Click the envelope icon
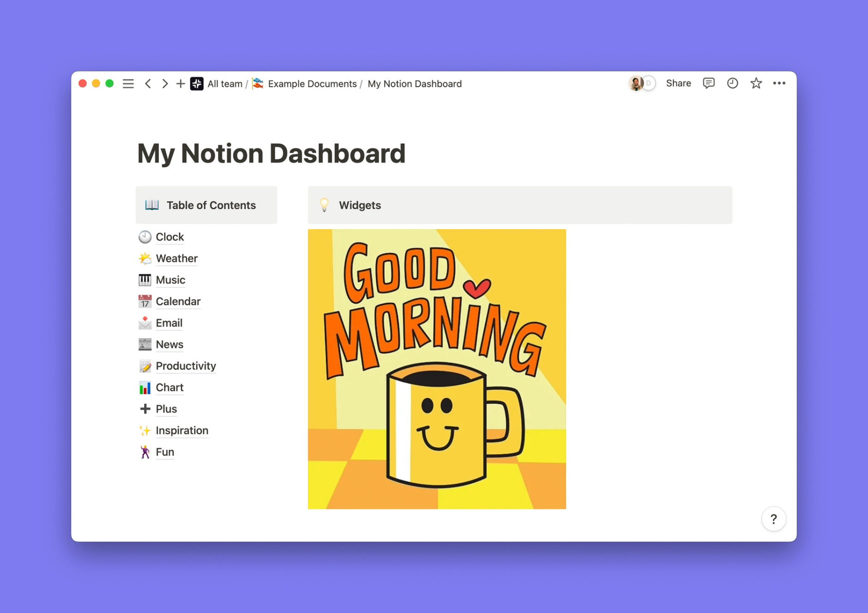The height and width of the screenshot is (613, 868). (x=145, y=323)
